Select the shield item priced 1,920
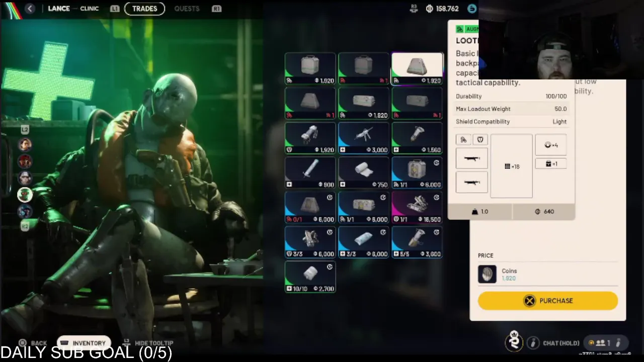644x362 pixels. pos(310,138)
